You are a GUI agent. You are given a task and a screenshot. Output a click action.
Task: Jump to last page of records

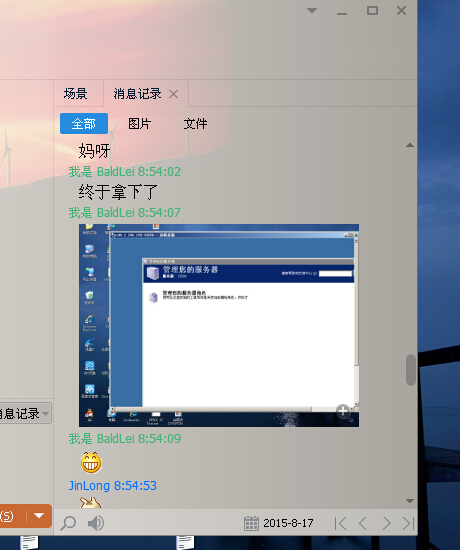[408, 523]
